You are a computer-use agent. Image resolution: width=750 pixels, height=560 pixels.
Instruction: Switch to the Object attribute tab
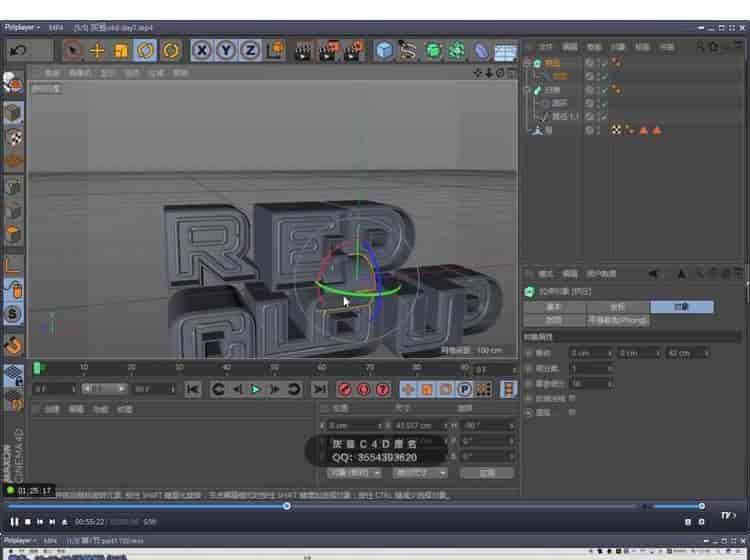point(681,307)
